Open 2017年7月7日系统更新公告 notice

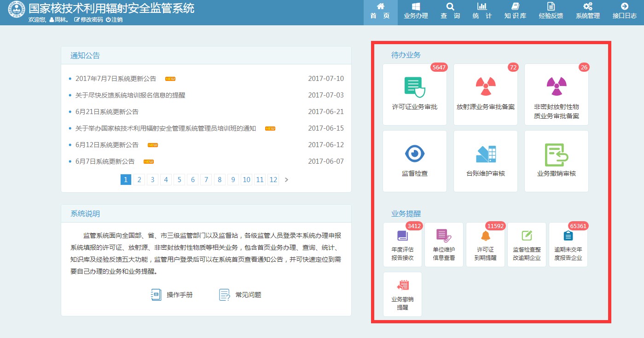[x=116, y=79]
